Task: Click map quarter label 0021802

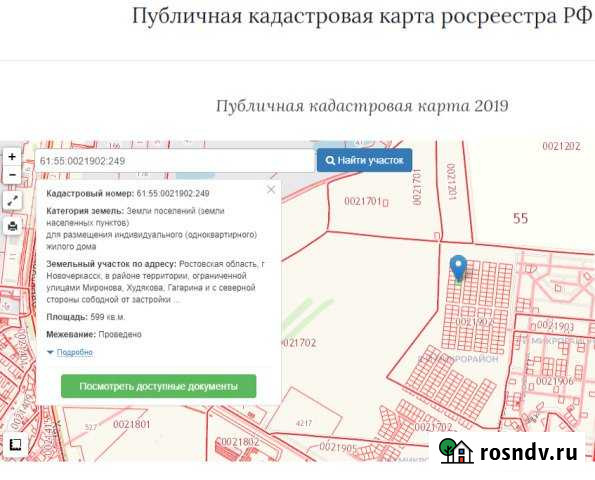Action: tap(240, 442)
